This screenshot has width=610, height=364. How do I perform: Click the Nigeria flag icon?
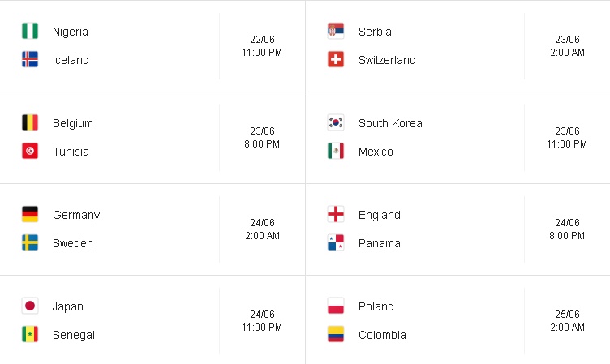click(x=30, y=31)
